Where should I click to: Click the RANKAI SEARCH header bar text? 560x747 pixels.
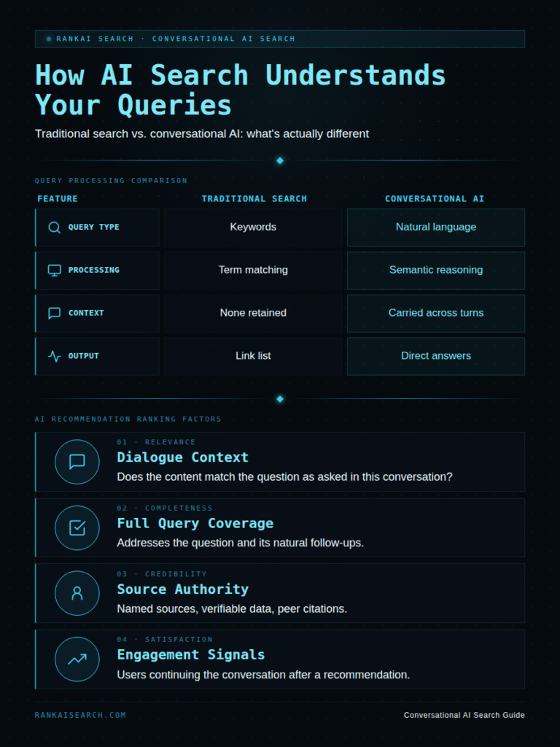click(x=176, y=39)
